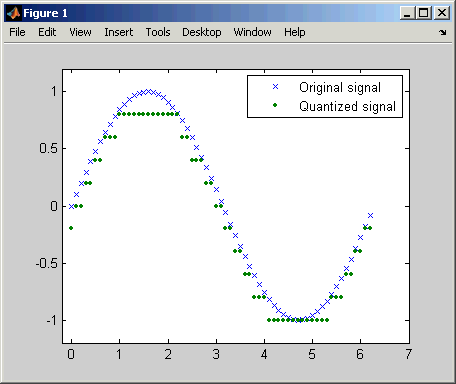Open the Help menu
Screen dimensions: 456x384
click(295, 32)
